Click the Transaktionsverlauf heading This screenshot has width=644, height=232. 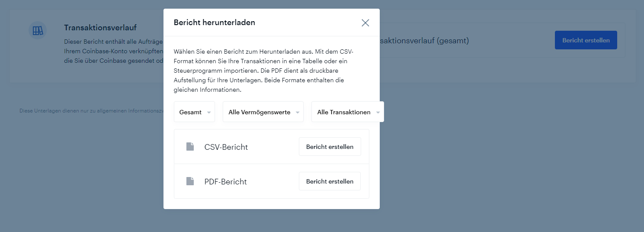[100, 28]
